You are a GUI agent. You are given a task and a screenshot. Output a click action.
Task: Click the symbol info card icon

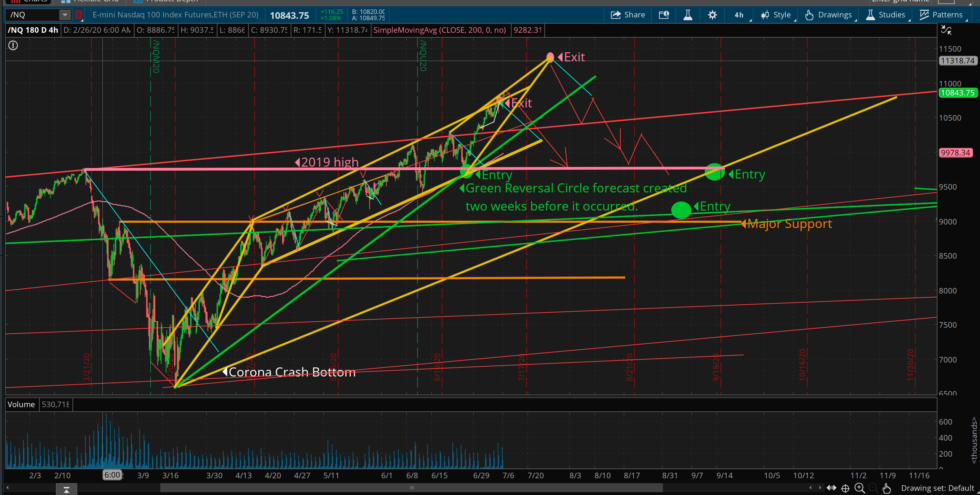point(664,15)
